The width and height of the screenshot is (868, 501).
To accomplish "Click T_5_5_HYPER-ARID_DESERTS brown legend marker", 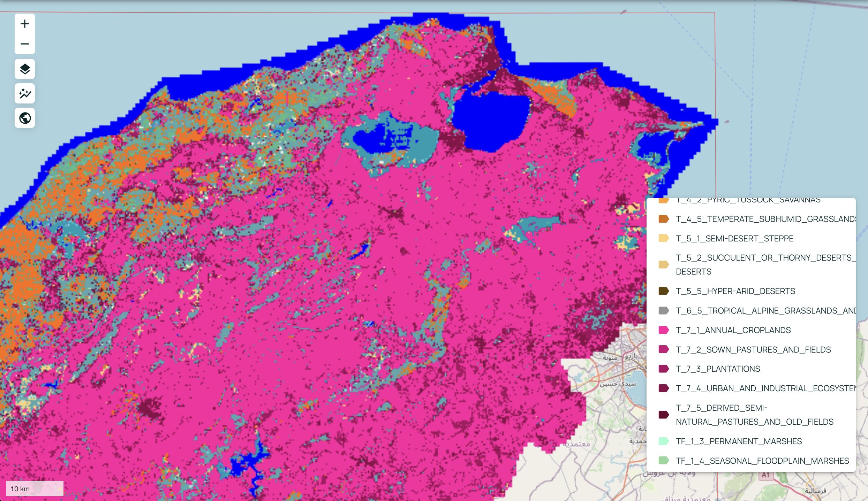I will click(x=663, y=291).
